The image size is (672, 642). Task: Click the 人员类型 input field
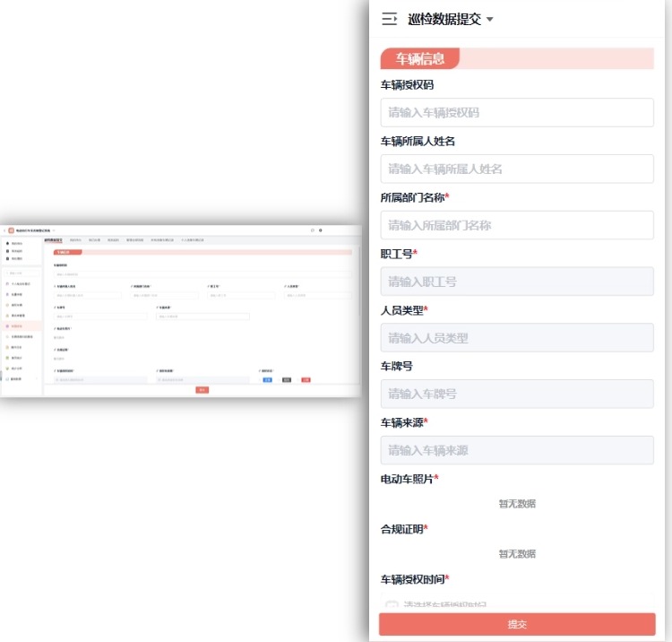coord(516,338)
